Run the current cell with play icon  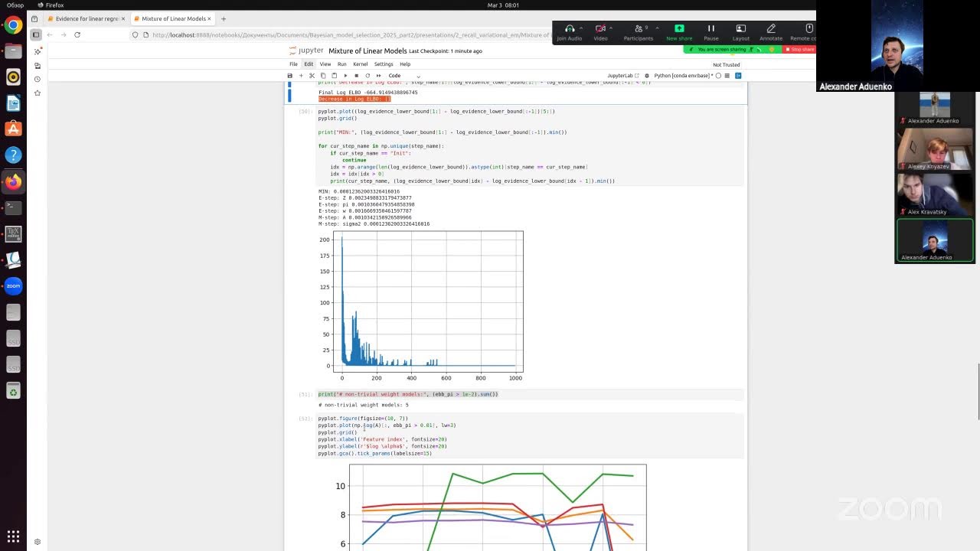pyautogui.click(x=345, y=76)
